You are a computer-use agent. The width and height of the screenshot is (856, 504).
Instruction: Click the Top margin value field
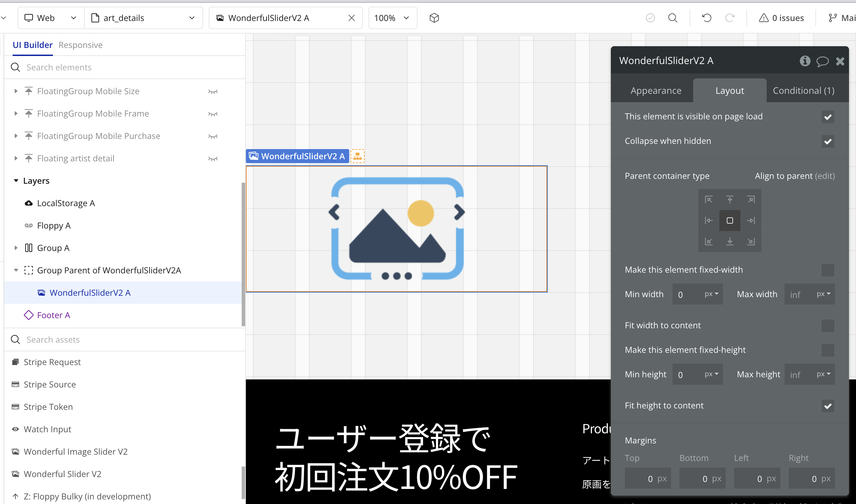[648, 478]
